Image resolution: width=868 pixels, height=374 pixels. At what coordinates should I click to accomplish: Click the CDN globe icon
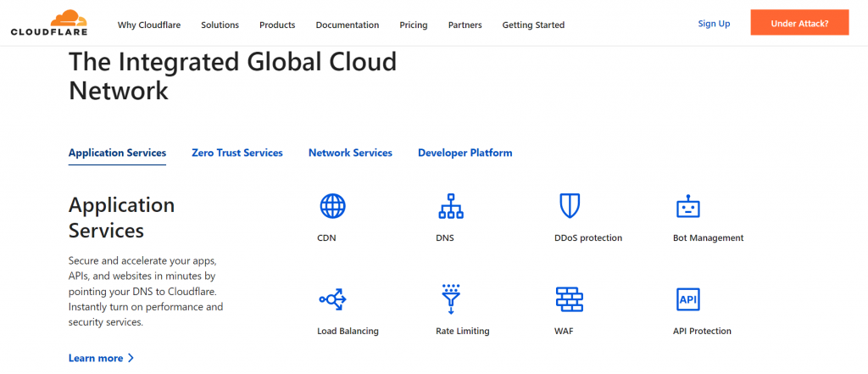click(332, 206)
